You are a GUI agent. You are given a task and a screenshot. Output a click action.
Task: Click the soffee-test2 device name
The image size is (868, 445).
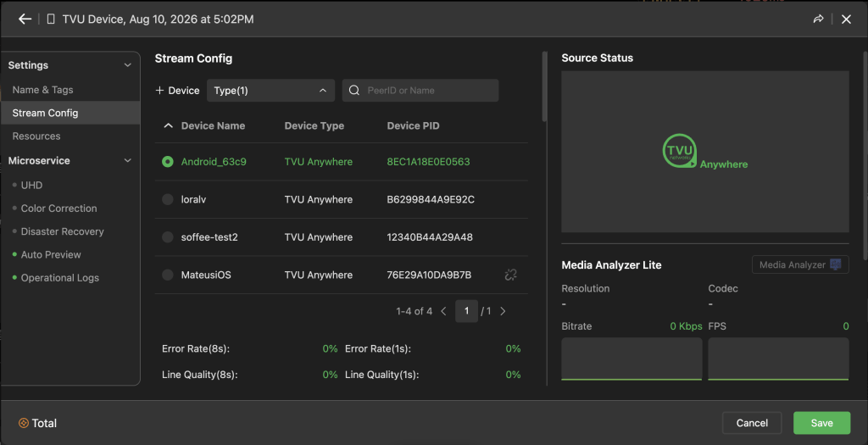(209, 236)
